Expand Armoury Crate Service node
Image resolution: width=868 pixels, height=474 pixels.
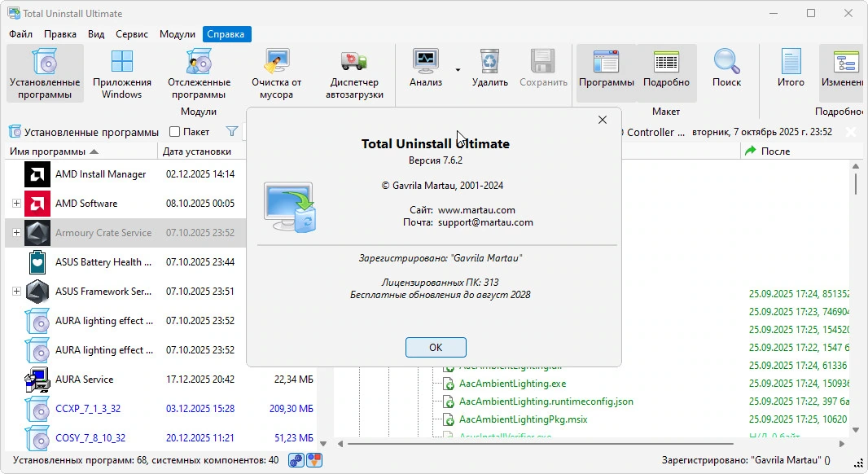click(16, 233)
